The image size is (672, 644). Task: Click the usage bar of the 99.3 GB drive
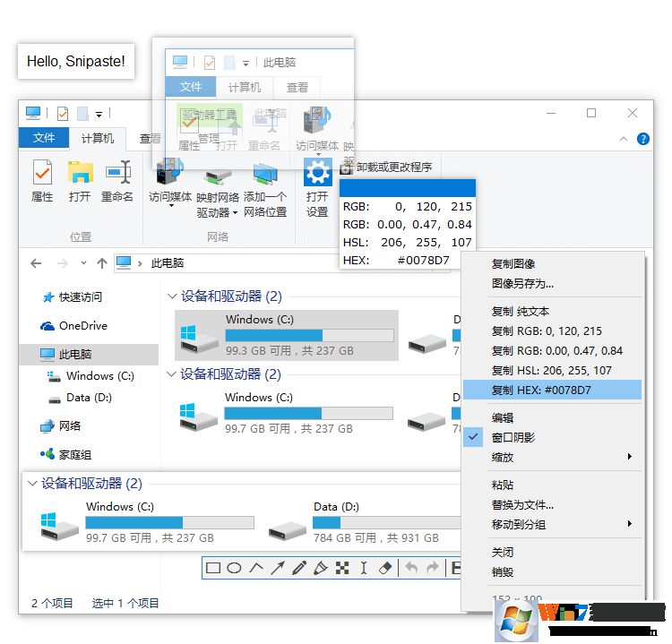tap(309, 335)
